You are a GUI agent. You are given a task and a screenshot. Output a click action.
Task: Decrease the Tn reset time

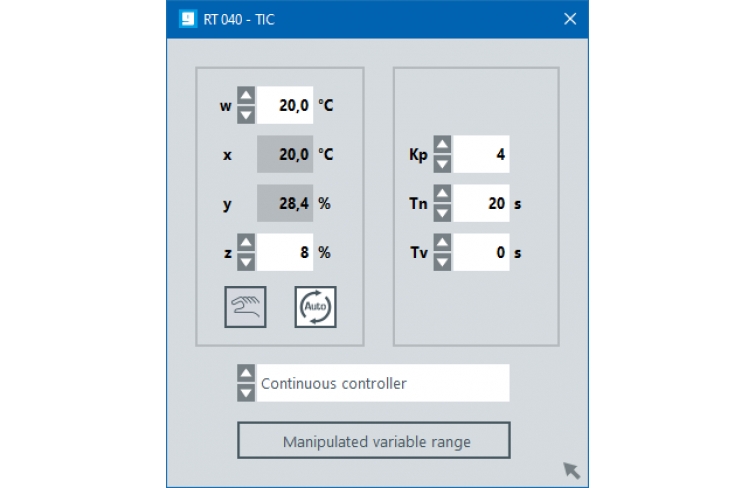[443, 213]
